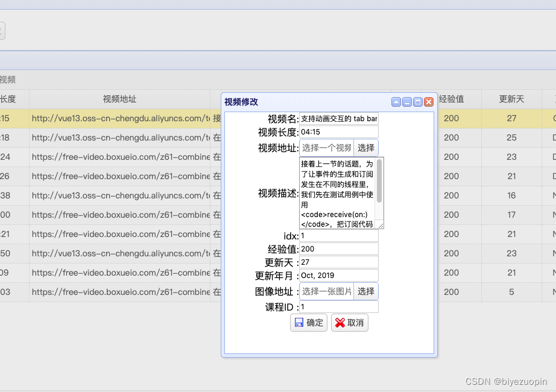This screenshot has width=556, height=392.
Task: Maximize the 视频修改 dialog
Action: pos(418,102)
